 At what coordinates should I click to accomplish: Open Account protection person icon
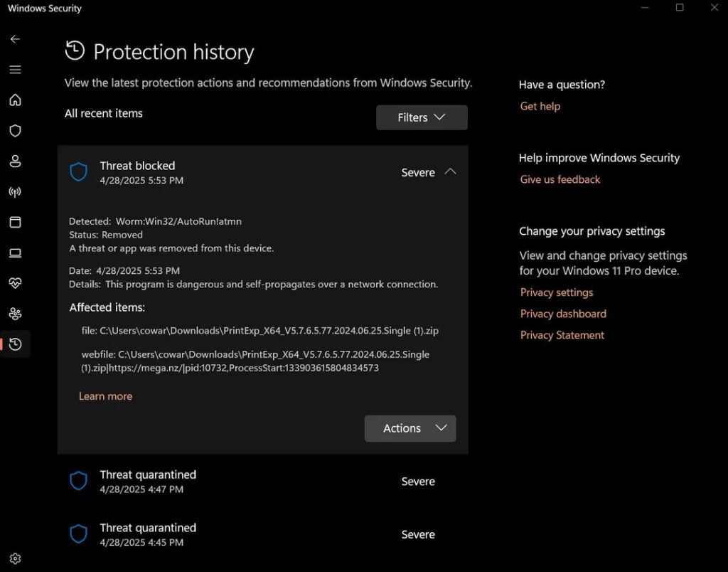[15, 161]
